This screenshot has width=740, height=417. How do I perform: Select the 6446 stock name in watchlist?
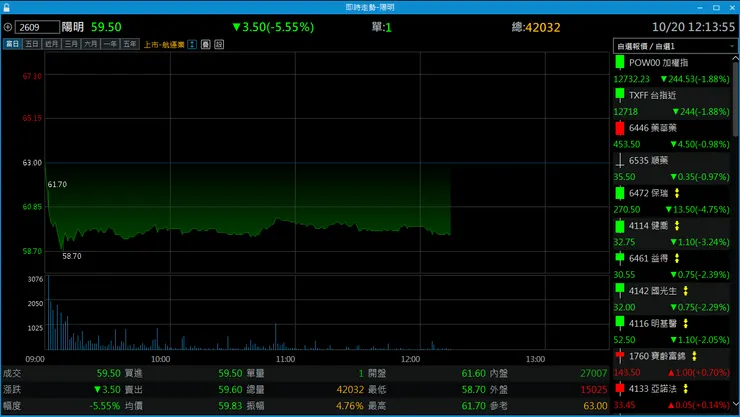[x=653, y=128]
